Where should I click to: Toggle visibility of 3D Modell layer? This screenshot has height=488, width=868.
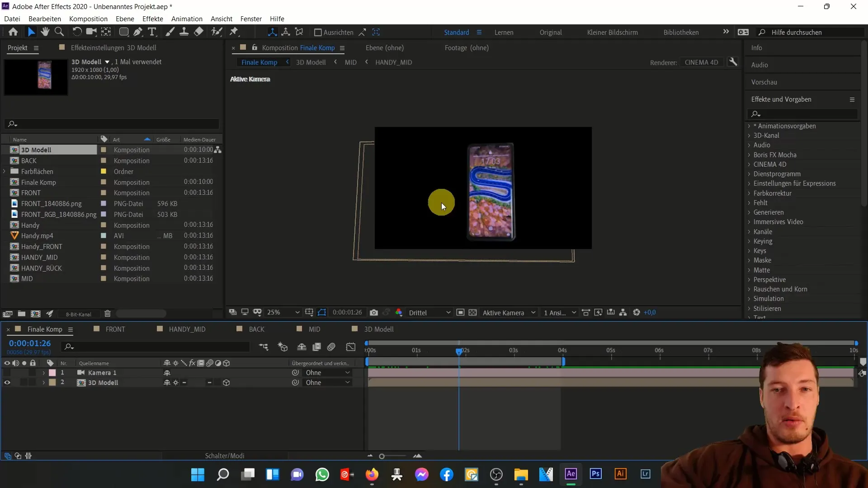click(x=7, y=383)
